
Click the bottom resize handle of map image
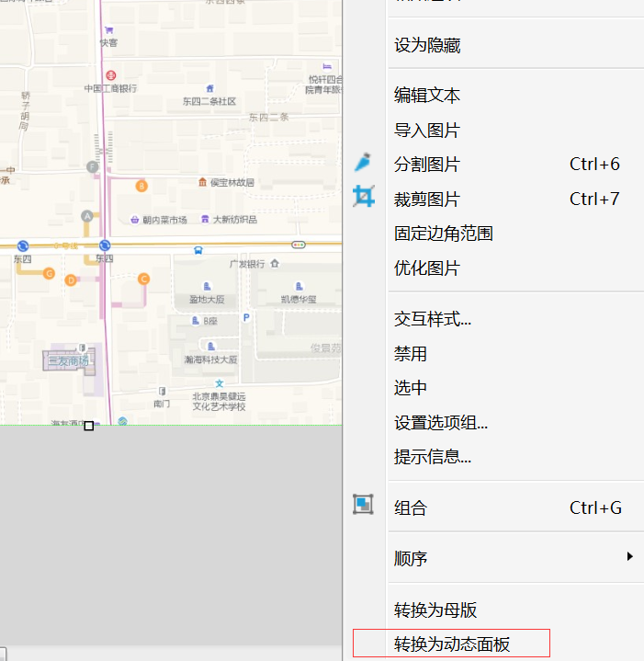click(88, 426)
